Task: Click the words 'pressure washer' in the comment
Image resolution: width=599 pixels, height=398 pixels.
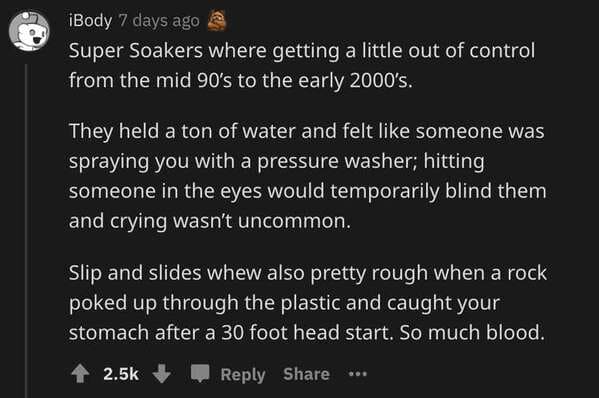Action: (x=338, y=161)
